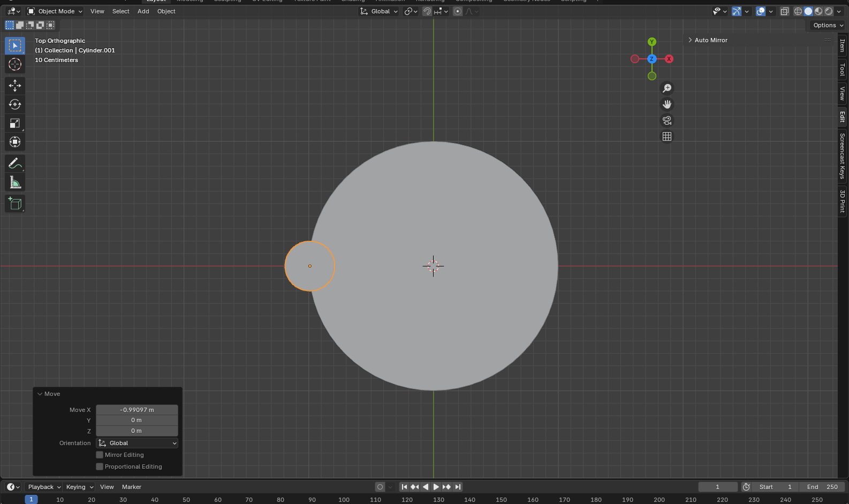The width and height of the screenshot is (849, 504).
Task: Switch to Solid viewport shading
Action: tap(808, 11)
